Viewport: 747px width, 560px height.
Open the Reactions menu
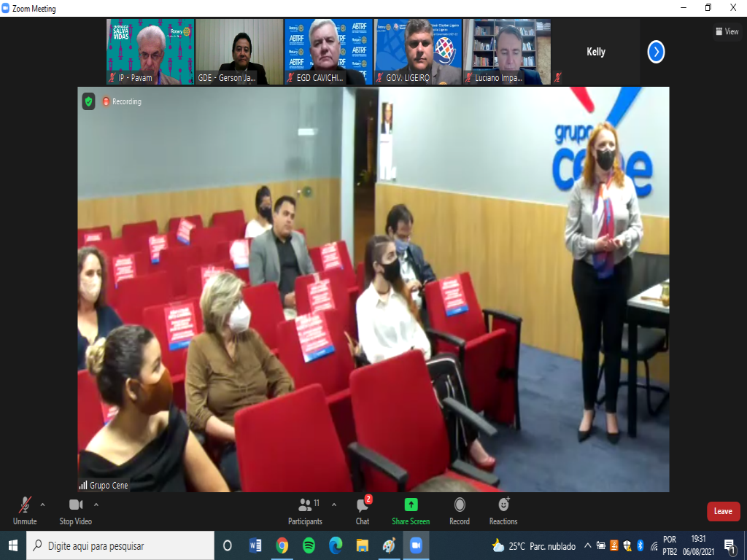point(503,510)
